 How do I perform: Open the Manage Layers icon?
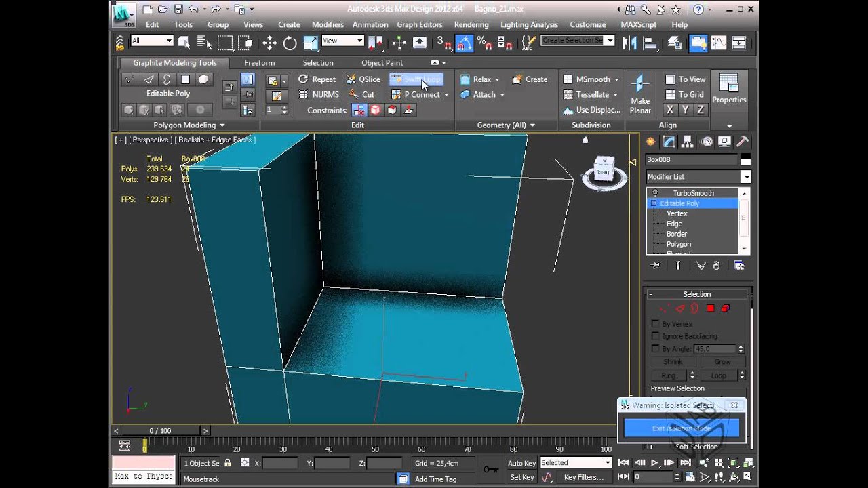click(x=675, y=43)
